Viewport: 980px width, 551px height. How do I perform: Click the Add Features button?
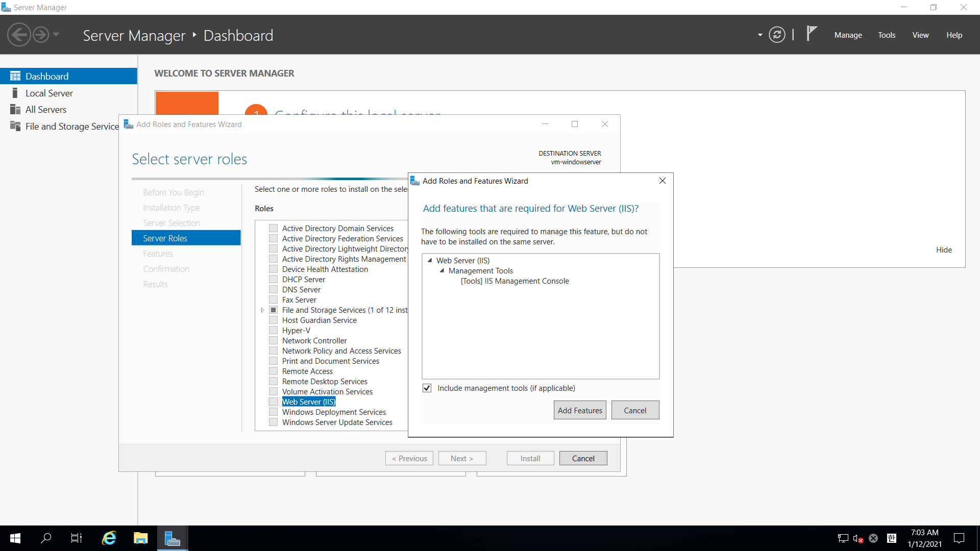580,410
